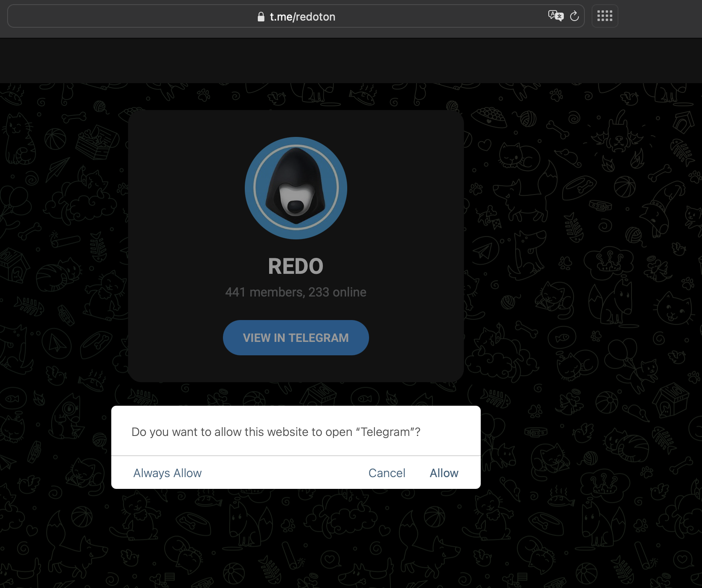The width and height of the screenshot is (702, 588).
Task: Click the t.me/redoton address field
Action: (296, 16)
